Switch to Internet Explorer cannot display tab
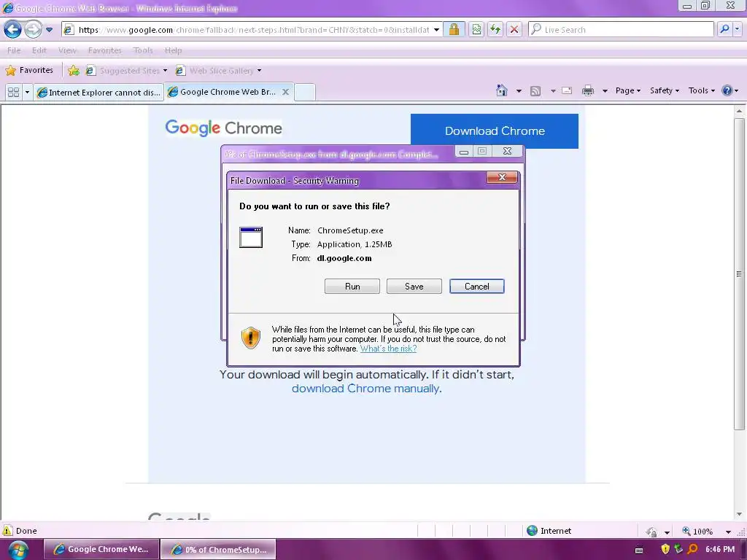 pos(98,93)
